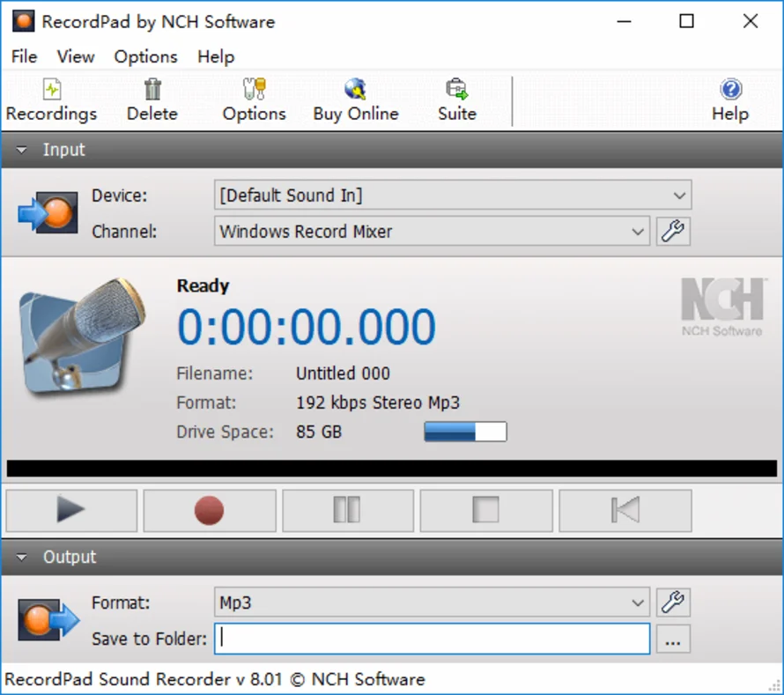Collapse the Input section
784x695 pixels.
[21, 150]
